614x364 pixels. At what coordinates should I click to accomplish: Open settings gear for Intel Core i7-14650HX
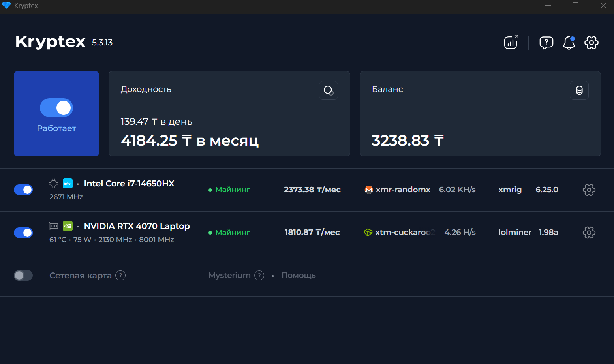tap(589, 190)
